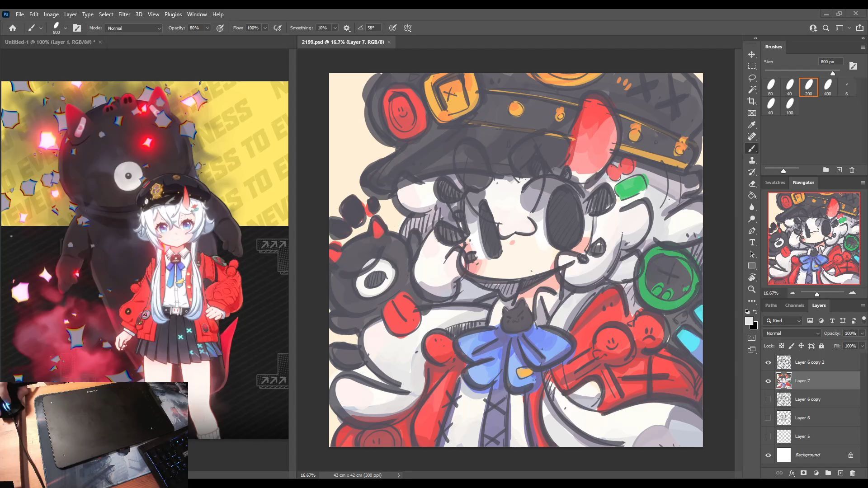868x488 pixels.
Task: Switch to the Swatches tab
Action: 775,183
